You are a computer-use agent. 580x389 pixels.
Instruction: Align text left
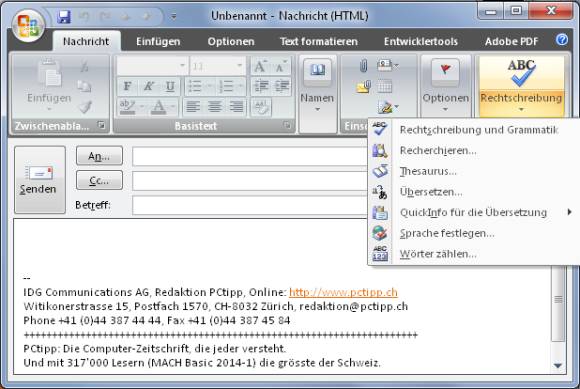click(193, 107)
